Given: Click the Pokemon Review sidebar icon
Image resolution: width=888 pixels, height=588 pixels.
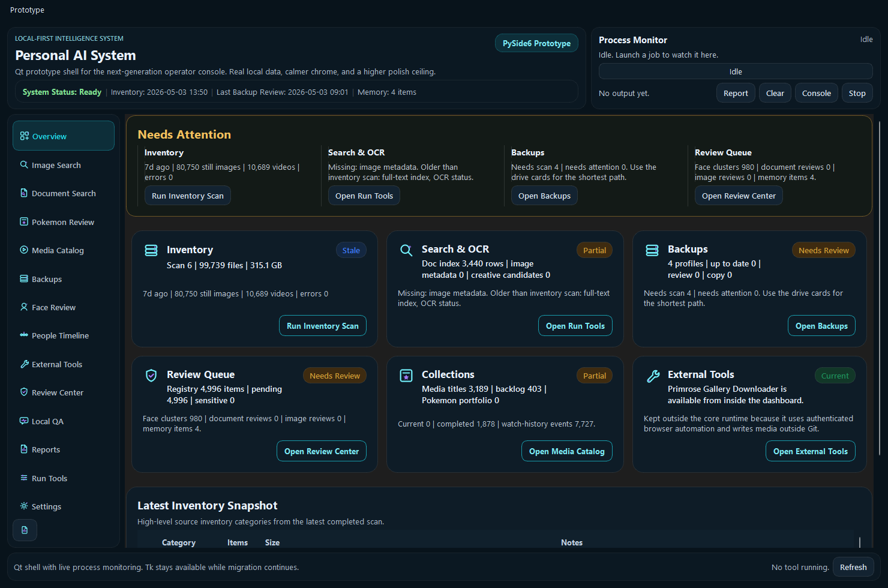Looking at the screenshot, I should [24, 222].
